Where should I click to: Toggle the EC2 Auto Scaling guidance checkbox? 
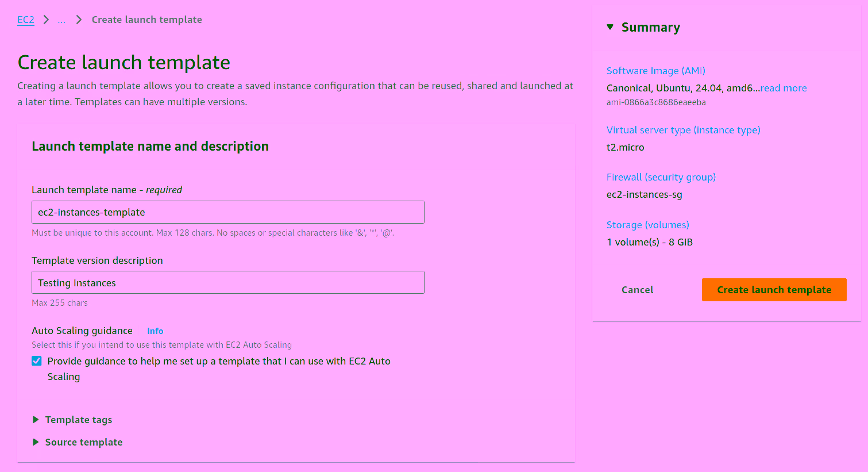click(37, 361)
